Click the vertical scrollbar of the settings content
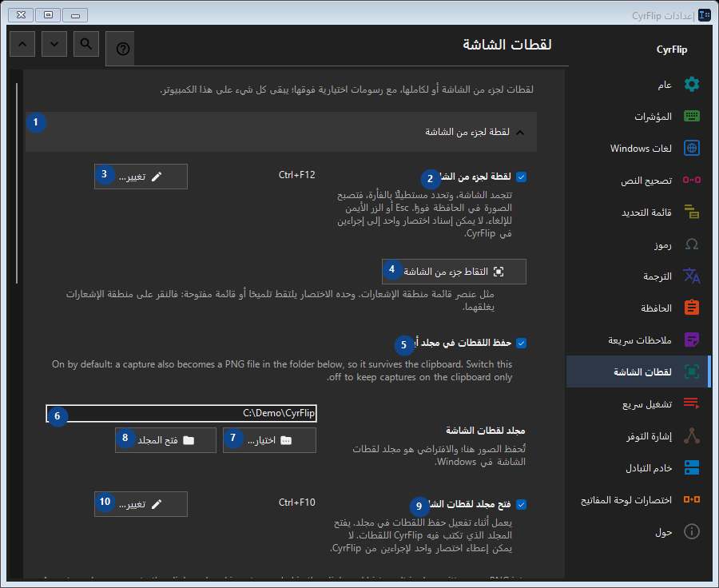The image size is (719, 588). pyautogui.click(x=17, y=184)
